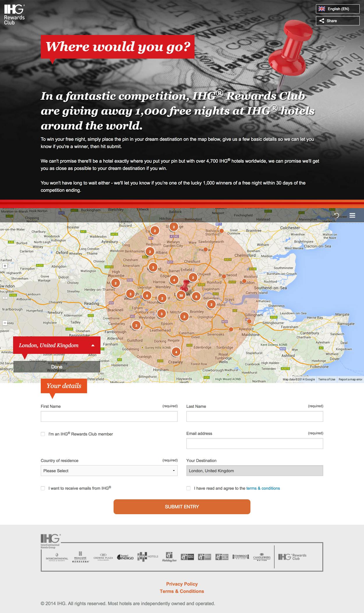Select the 4-hotel cluster near Edgware
This screenshot has width=364, height=613.
(x=174, y=280)
